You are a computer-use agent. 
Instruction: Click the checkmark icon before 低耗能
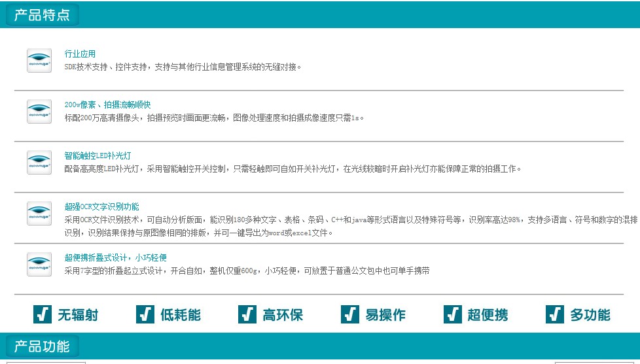tap(145, 314)
